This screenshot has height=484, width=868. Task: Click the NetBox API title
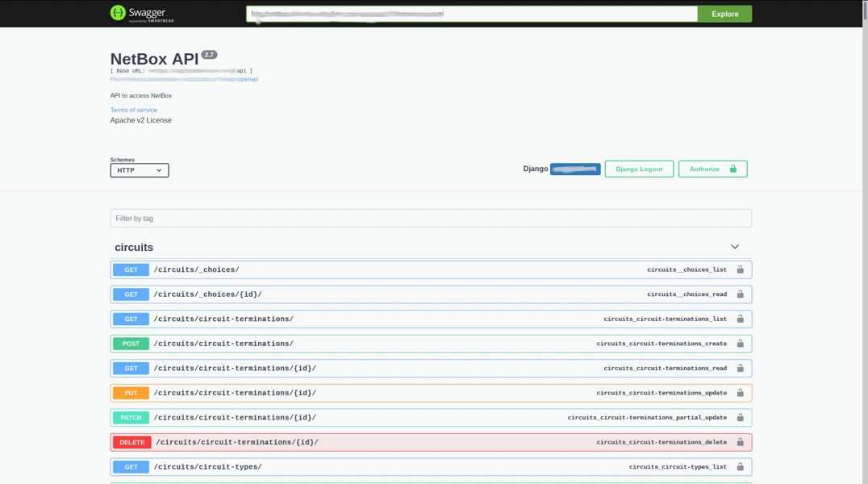pos(154,59)
